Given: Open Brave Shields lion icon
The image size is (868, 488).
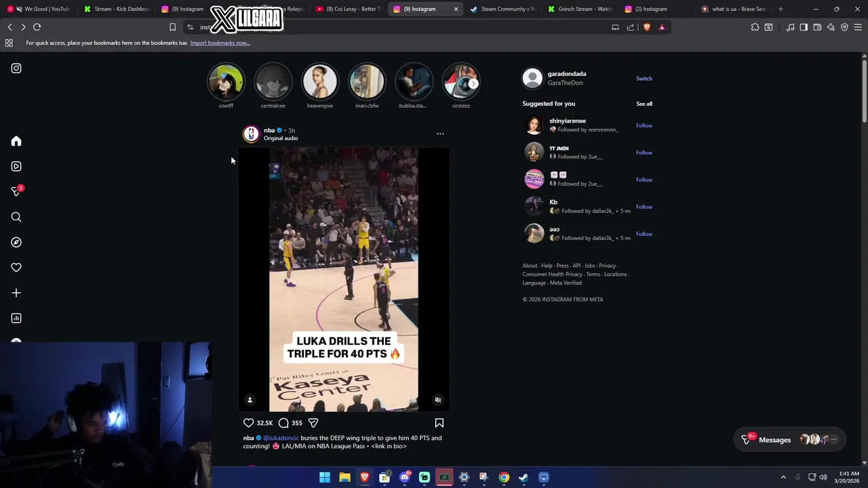Looking at the screenshot, I should pyautogui.click(x=646, y=27).
